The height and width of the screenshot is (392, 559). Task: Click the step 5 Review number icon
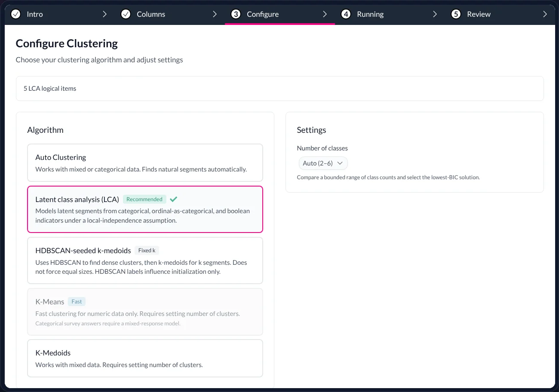[456, 14]
